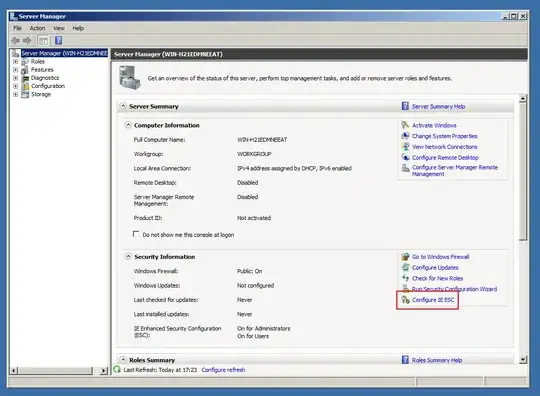Click the Configure Server Manager Remote Management link
This screenshot has height=396, width=540.
455,170
